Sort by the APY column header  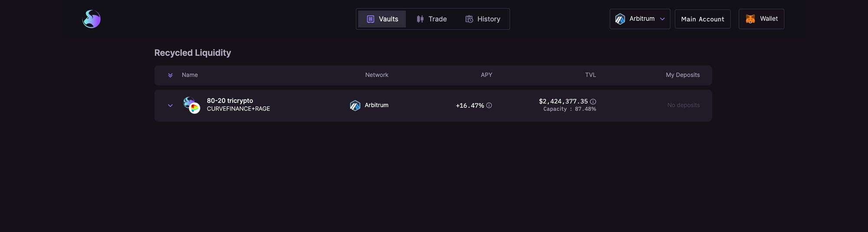pos(487,75)
